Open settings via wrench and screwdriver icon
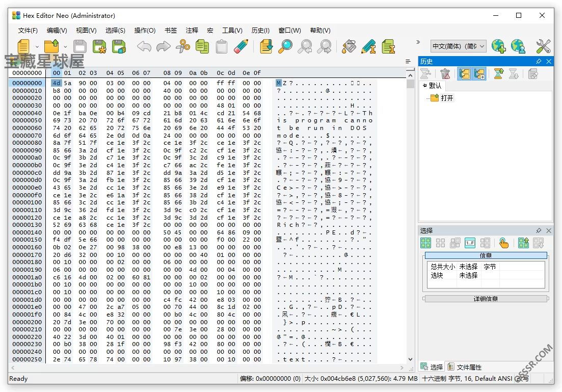The width and height of the screenshot is (562, 392). 543,46
